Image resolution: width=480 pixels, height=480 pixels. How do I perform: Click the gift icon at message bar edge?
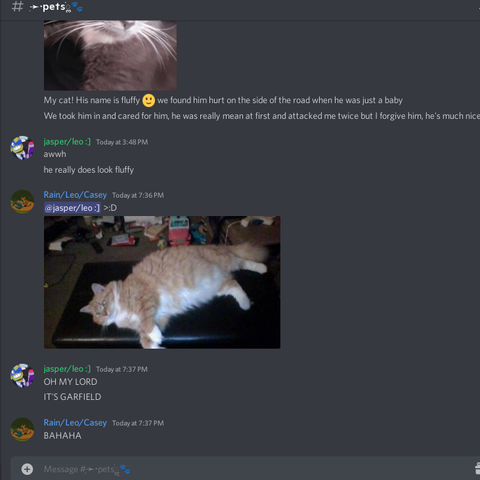tap(477, 468)
